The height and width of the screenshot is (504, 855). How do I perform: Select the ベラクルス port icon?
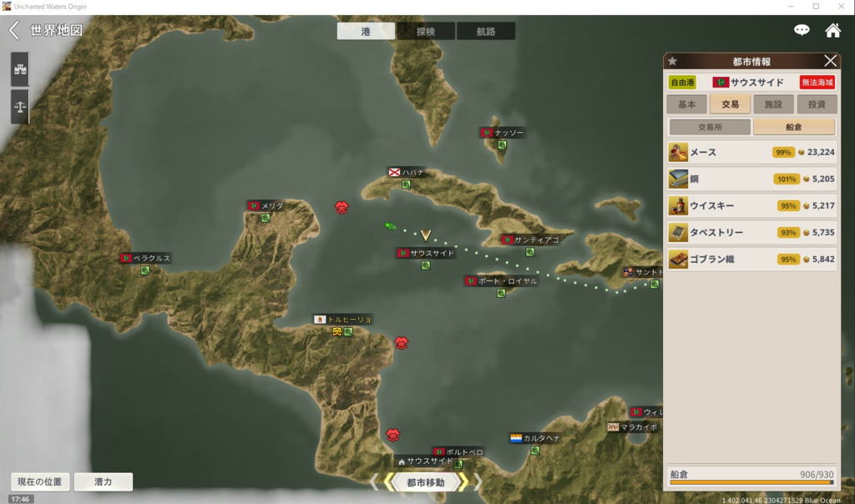[144, 270]
